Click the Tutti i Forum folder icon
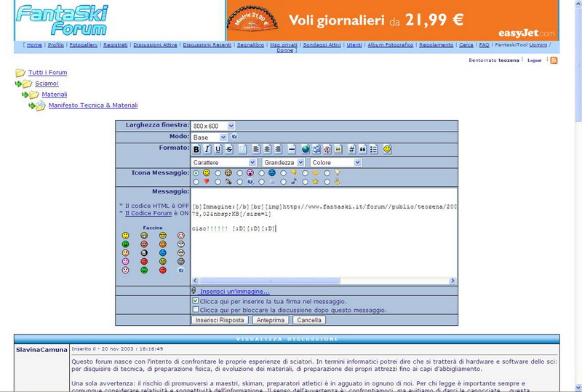 [x=20, y=73]
